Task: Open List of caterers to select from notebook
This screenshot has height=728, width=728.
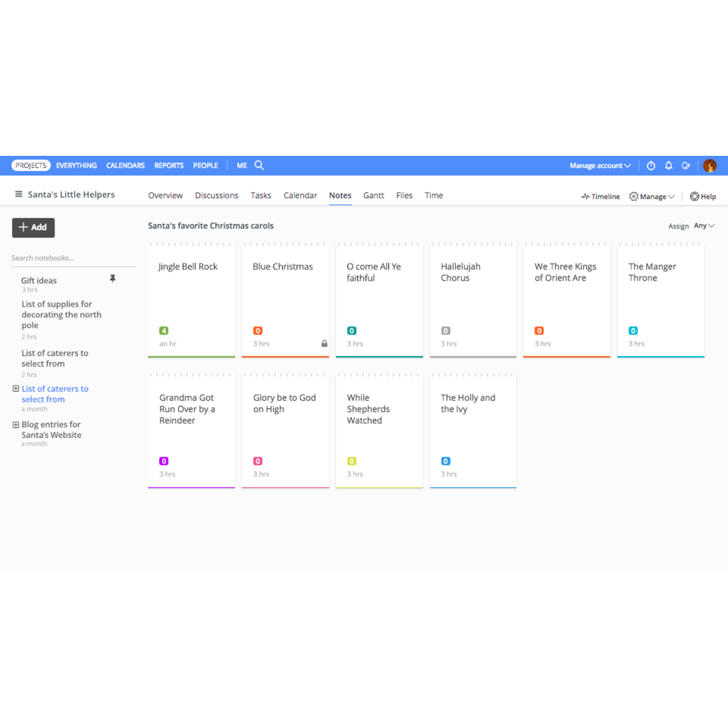Action: click(x=55, y=394)
